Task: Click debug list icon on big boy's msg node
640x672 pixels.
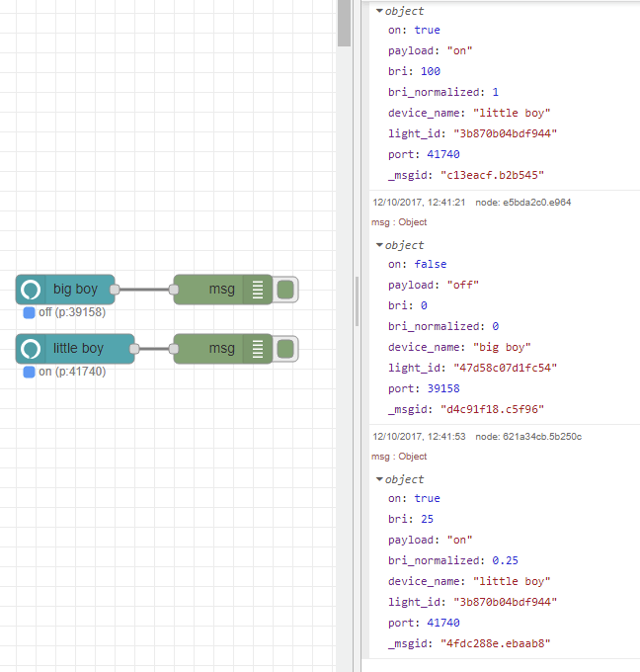Action: (x=257, y=290)
